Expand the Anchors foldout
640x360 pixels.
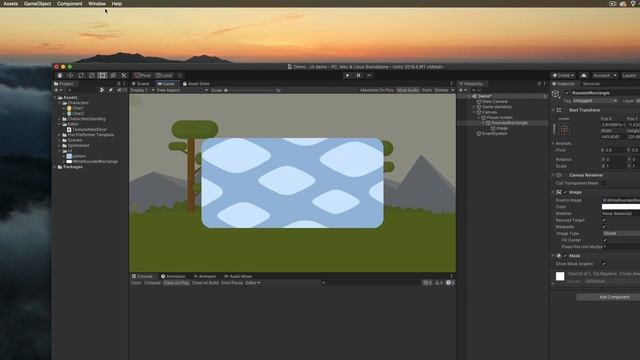pyautogui.click(x=553, y=143)
